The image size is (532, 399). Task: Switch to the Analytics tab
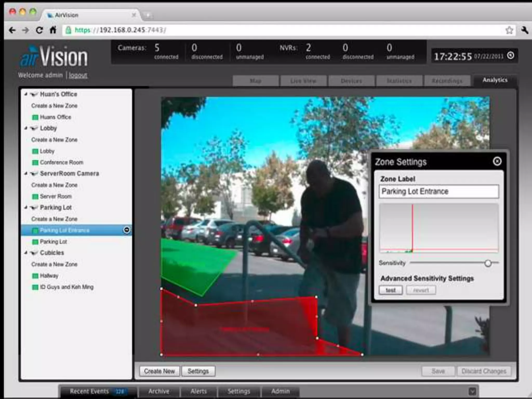coord(495,80)
